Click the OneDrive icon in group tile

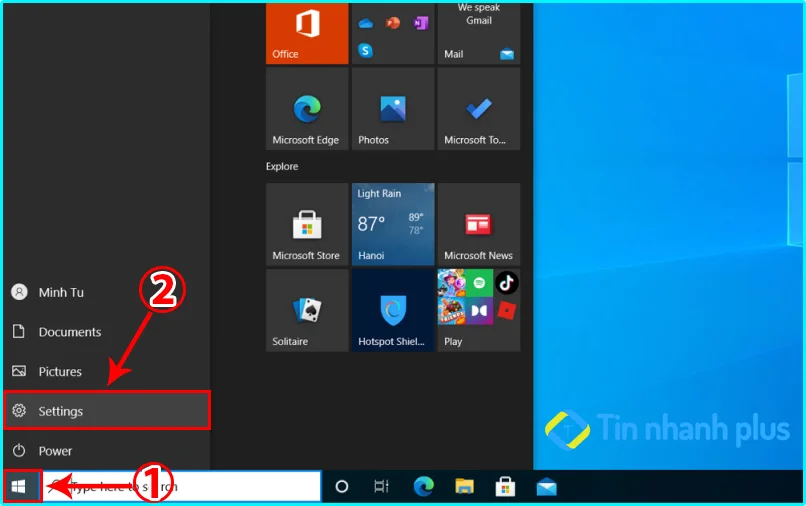tap(365, 23)
